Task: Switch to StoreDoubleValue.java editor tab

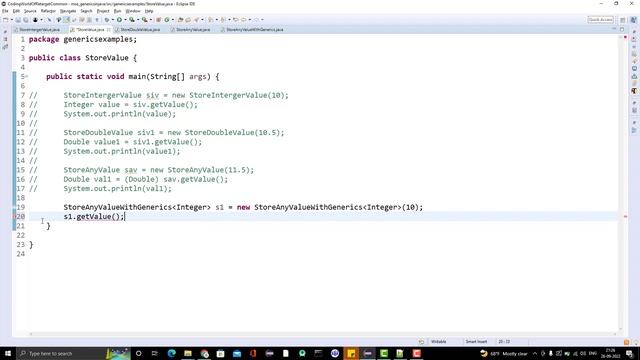Action: [x=139, y=29]
